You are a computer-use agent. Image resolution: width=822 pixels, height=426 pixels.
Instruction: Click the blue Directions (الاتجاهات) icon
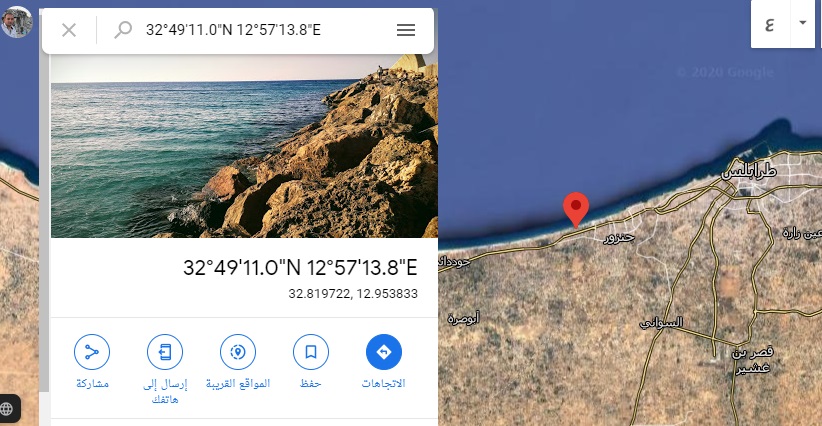pos(384,352)
